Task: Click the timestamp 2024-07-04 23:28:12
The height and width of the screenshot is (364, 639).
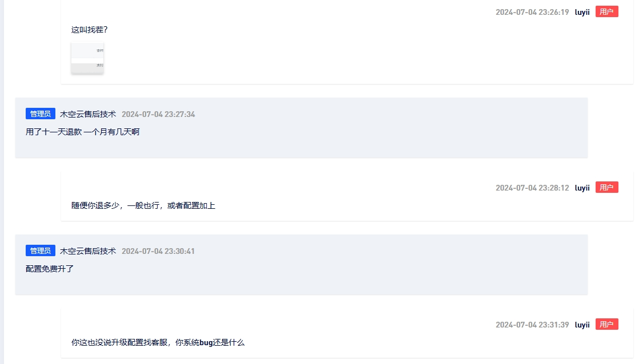Action: (532, 188)
